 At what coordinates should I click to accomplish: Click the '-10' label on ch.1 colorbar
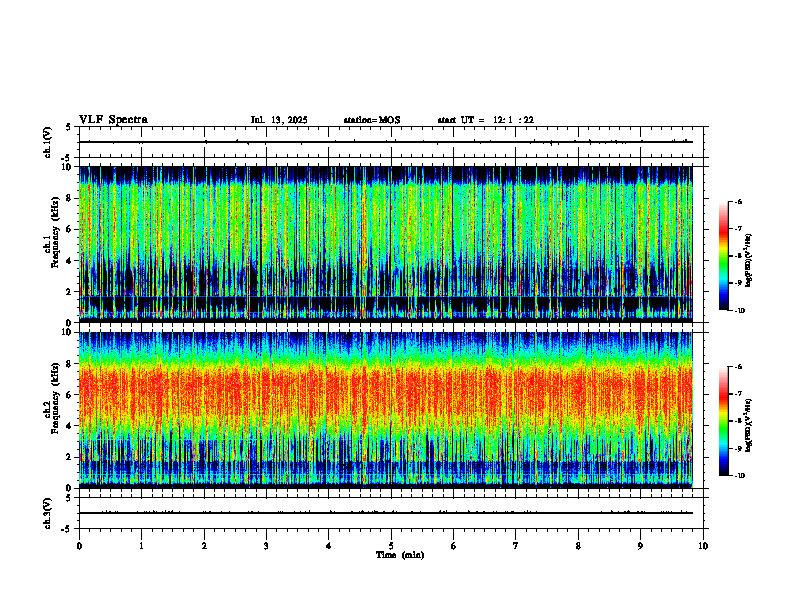(739, 311)
